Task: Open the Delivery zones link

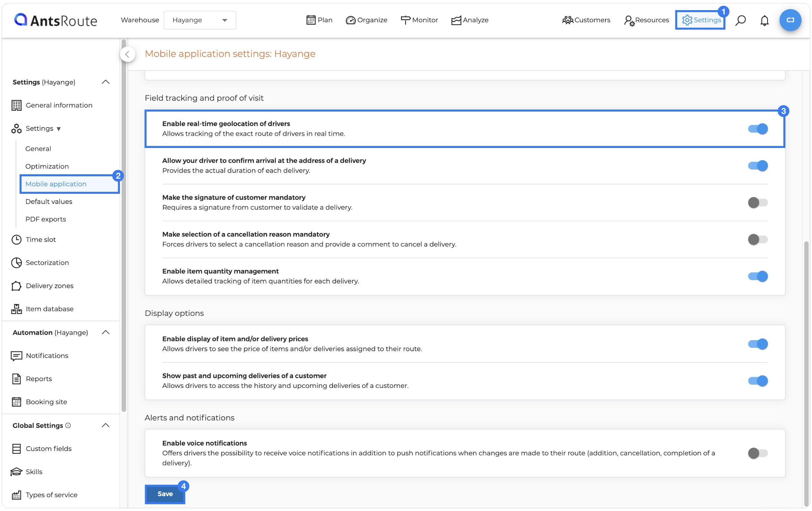Action: tap(50, 286)
